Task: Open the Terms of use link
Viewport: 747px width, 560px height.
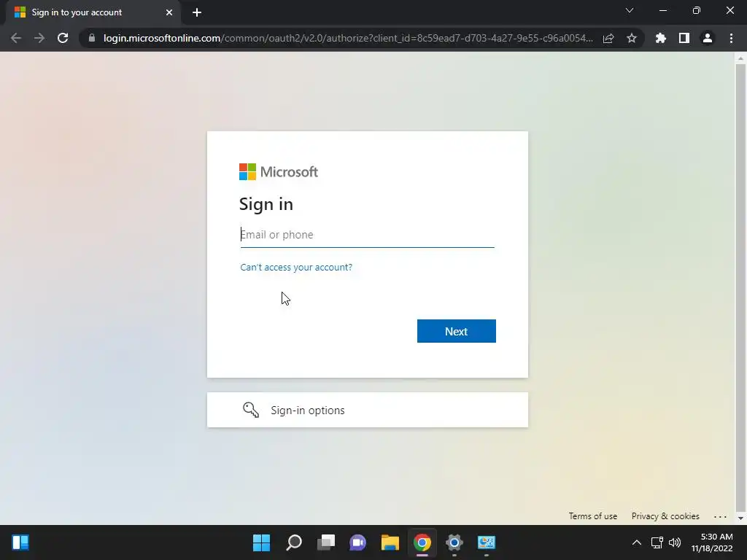Action: point(592,516)
